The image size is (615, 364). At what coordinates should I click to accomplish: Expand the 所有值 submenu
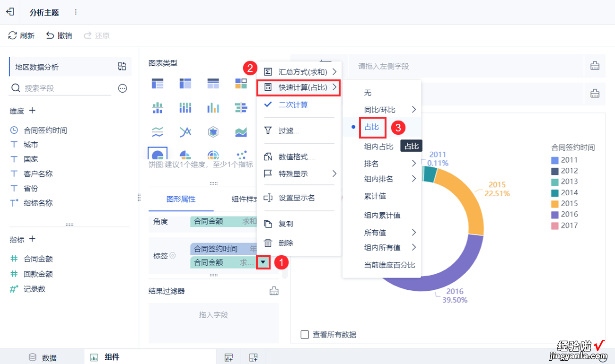pyautogui.click(x=381, y=233)
